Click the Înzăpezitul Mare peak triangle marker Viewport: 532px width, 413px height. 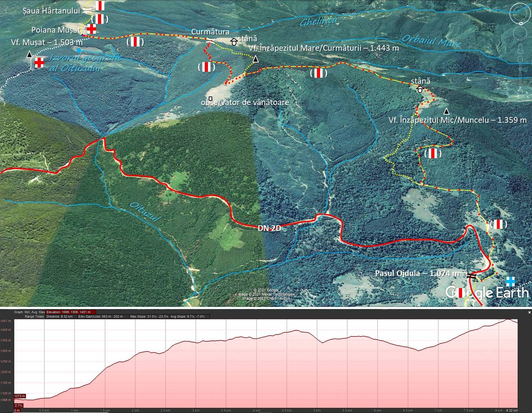pyautogui.click(x=256, y=59)
